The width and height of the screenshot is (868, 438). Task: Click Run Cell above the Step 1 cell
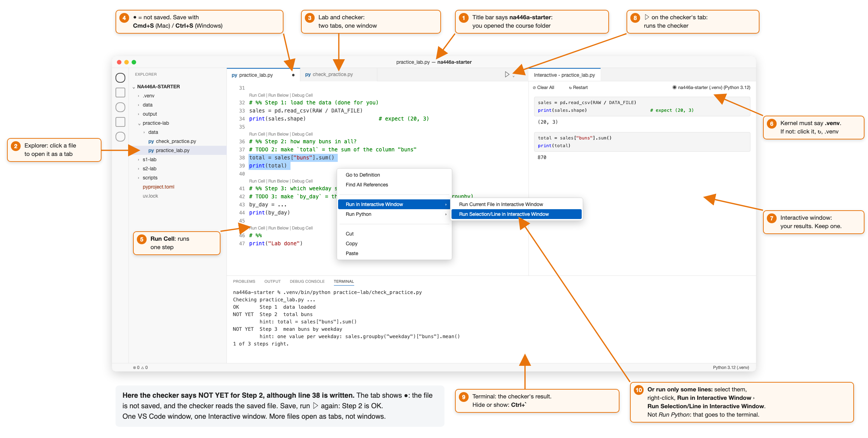257,95
